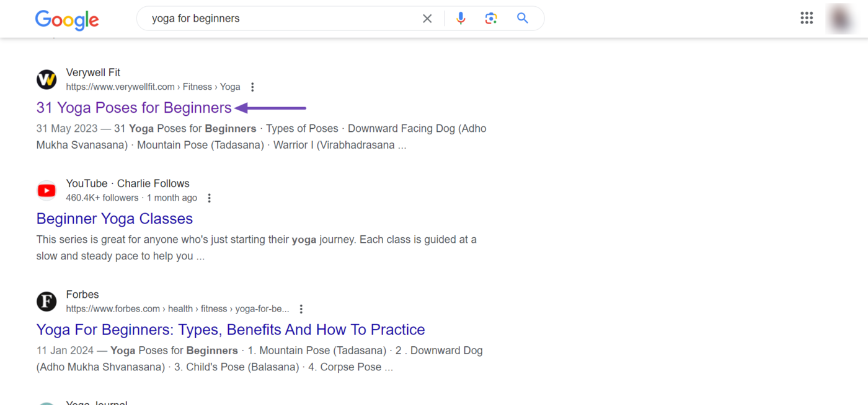
Task: Click the YouTube favicon
Action: (x=46, y=191)
